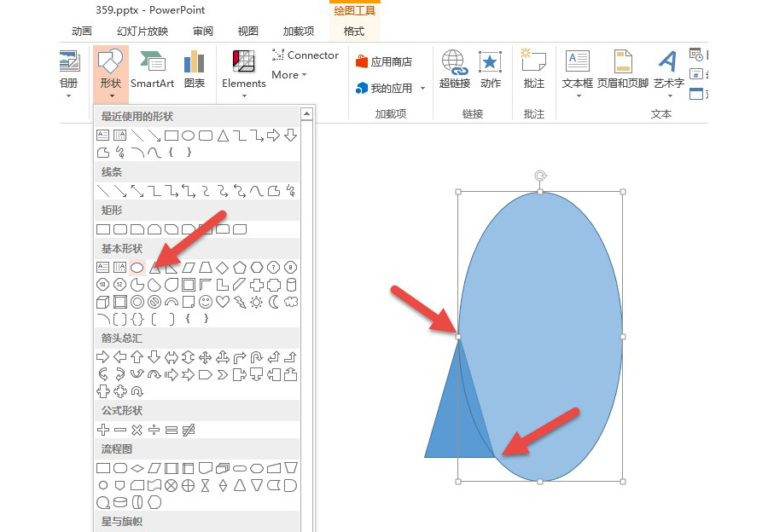Select the cube shape
This screenshot has width=768, height=532.
[103, 302]
